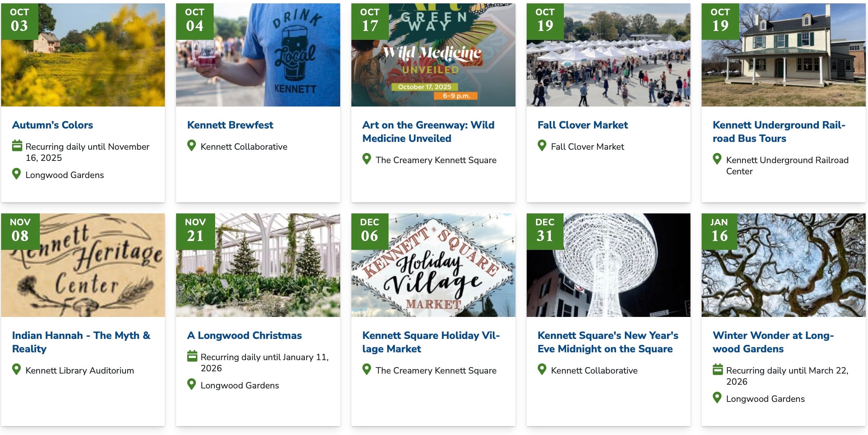
Task: Click the OCT 04 date badge
Action: (195, 21)
